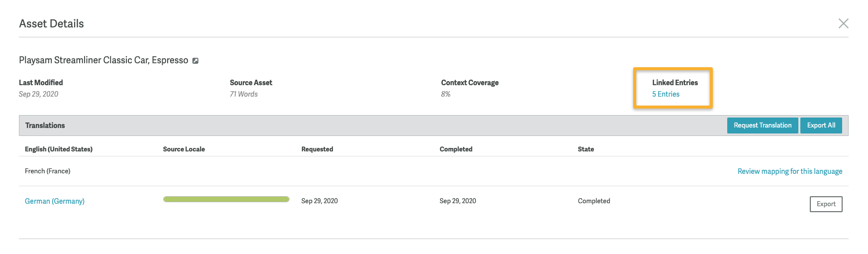Click the Linked Entries label
The height and width of the screenshot is (254, 868).
click(675, 83)
